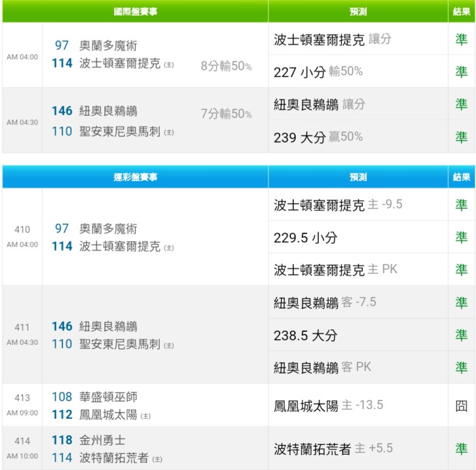Click the 準 result beside 229.5 小分

[461, 238]
